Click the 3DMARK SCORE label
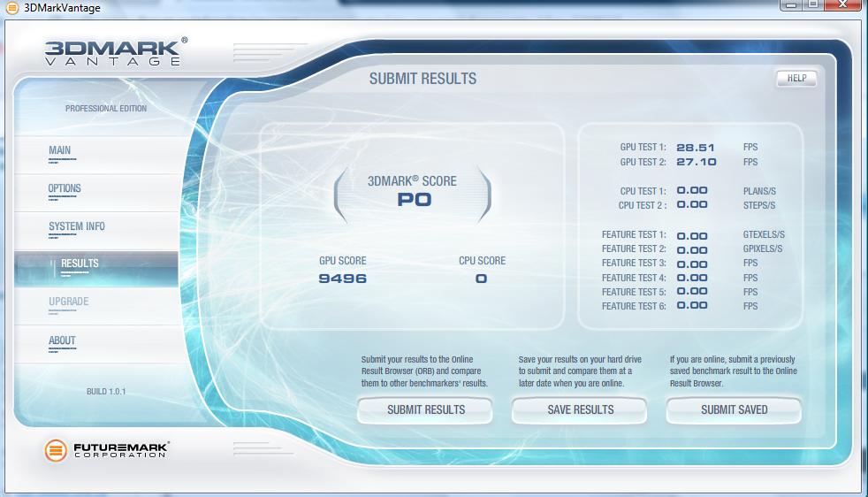This screenshot has height=497, width=868. pyautogui.click(x=413, y=181)
